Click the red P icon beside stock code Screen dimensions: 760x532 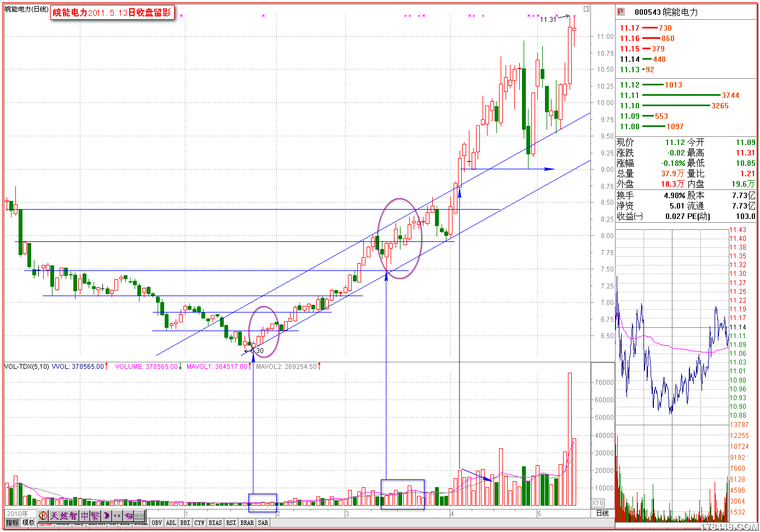click(x=620, y=11)
